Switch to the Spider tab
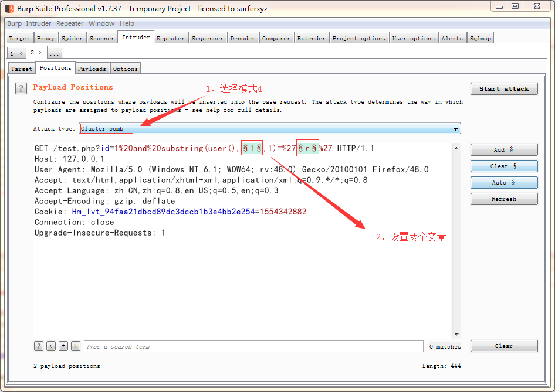The height and width of the screenshot is (392, 555). (x=72, y=38)
